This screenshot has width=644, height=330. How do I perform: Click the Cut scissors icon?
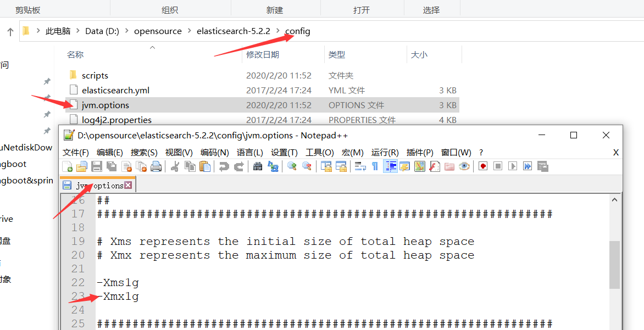click(175, 166)
